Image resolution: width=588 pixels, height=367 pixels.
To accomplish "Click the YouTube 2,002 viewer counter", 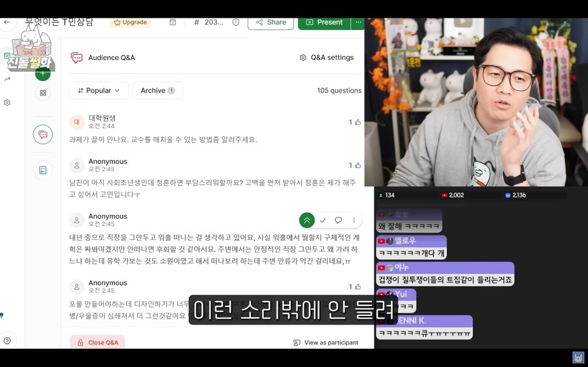I will coord(453,195).
